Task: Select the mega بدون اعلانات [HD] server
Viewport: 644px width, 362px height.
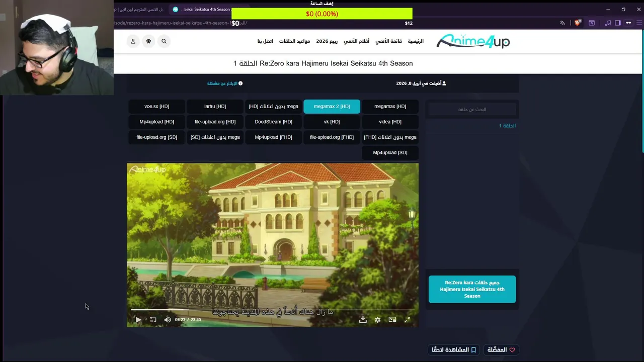Action: (x=273, y=107)
